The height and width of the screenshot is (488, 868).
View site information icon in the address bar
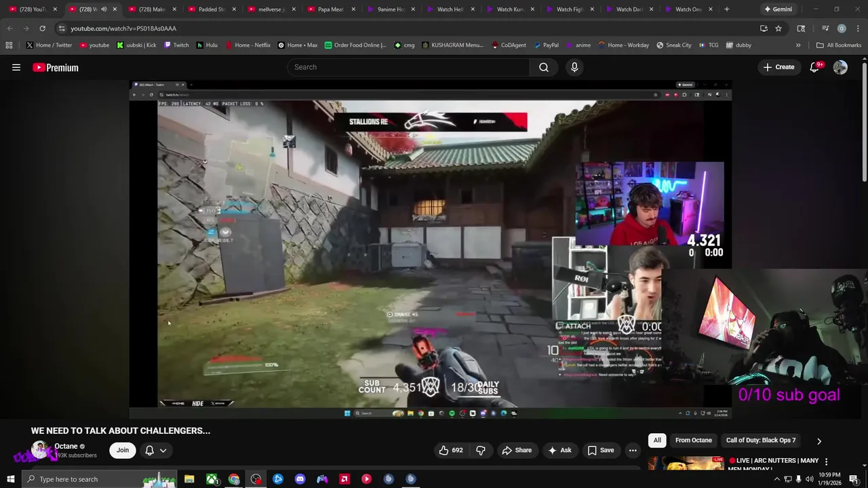pos(62,28)
